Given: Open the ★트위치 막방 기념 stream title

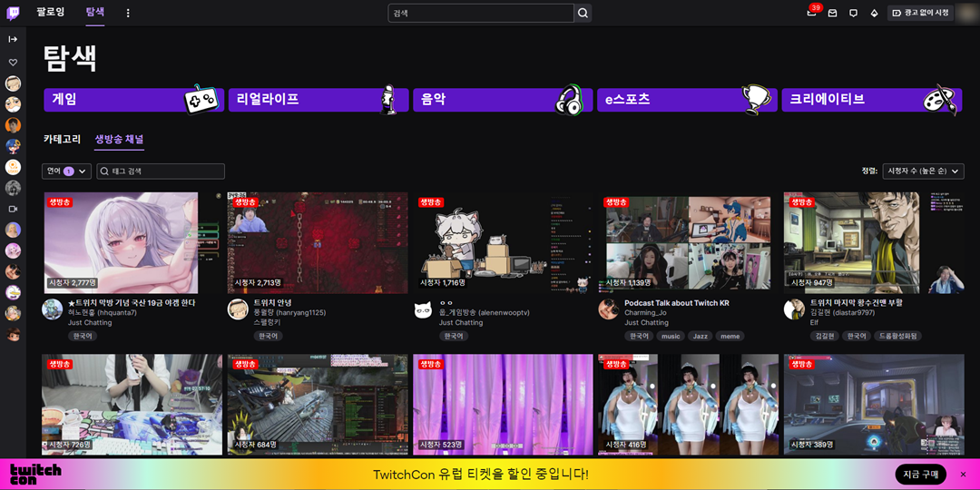Looking at the screenshot, I should coord(132,302).
